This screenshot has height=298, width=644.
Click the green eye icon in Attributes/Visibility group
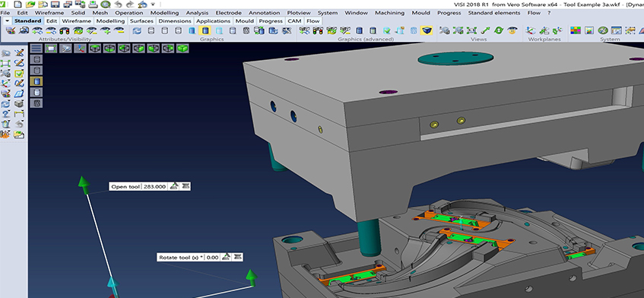click(x=78, y=30)
